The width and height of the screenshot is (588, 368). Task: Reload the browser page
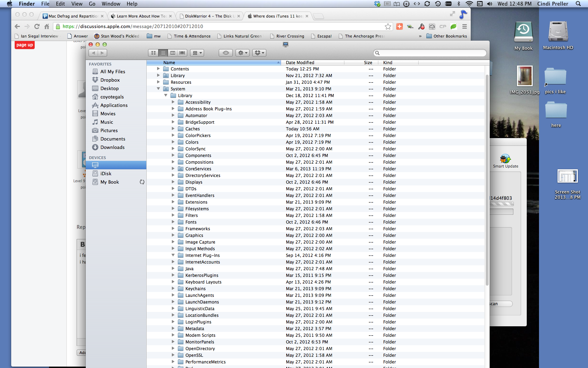coord(37,26)
